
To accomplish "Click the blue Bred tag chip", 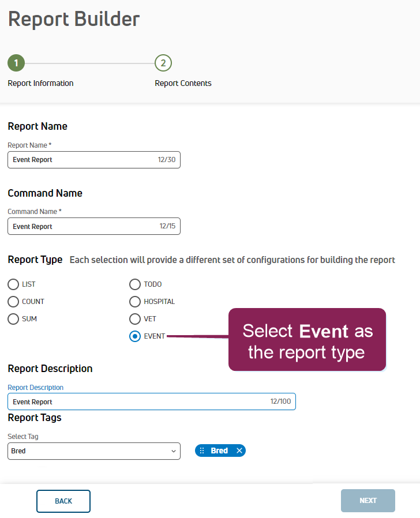I will click(219, 451).
